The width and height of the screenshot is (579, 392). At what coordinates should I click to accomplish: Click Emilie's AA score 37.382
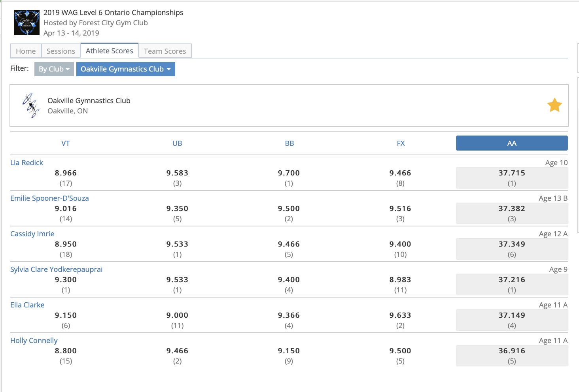coord(512,209)
